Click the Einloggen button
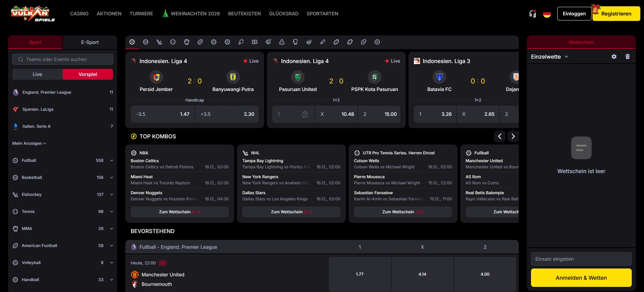The width and height of the screenshot is (644, 292). (574, 14)
